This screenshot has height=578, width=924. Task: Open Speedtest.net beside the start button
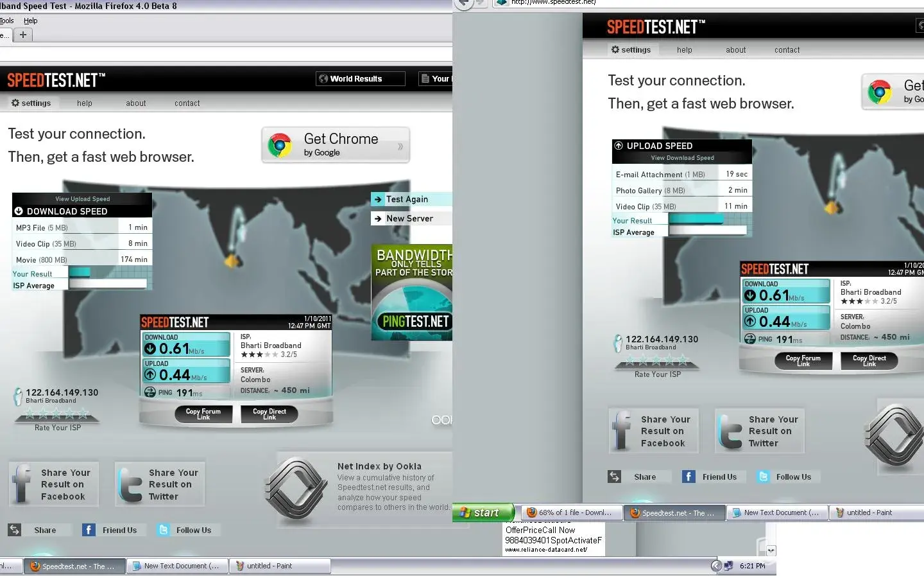pyautogui.click(x=674, y=512)
